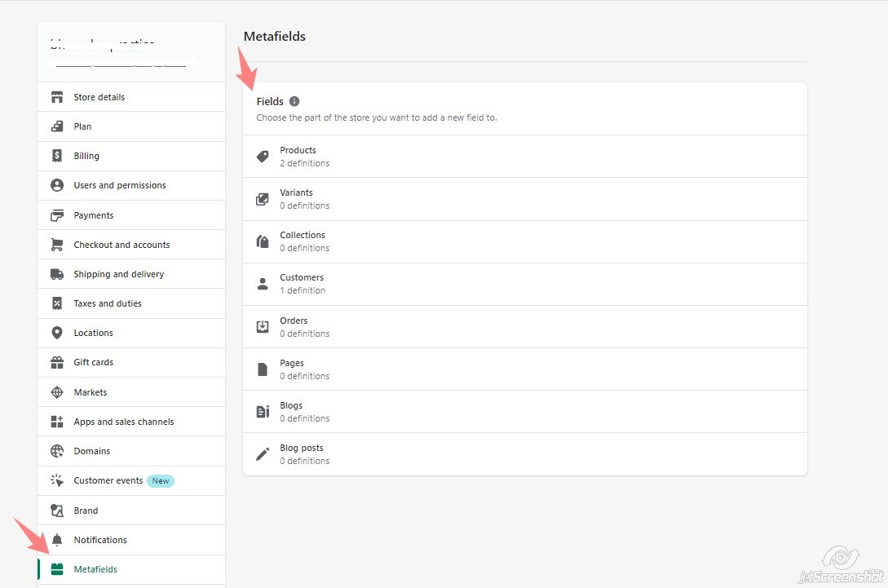
Task: Click the Blog posts pencil icon
Action: (263, 454)
